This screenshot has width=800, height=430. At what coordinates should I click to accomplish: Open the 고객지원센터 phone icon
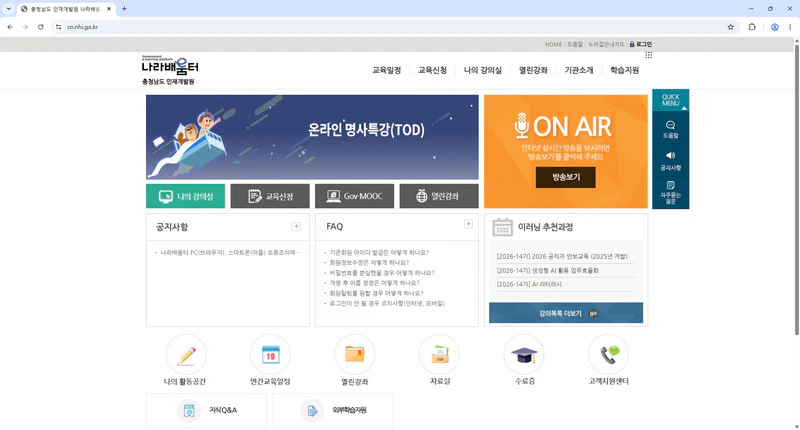[x=608, y=355]
